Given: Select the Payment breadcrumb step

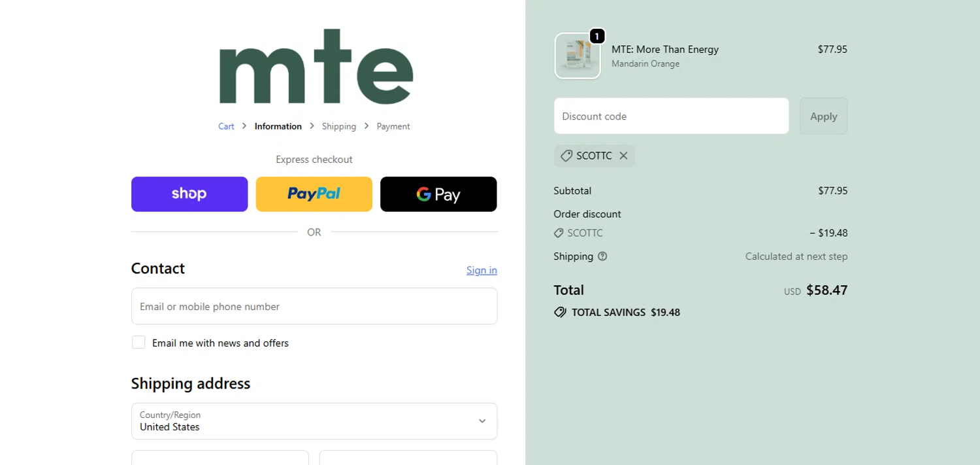Looking at the screenshot, I should (x=393, y=126).
